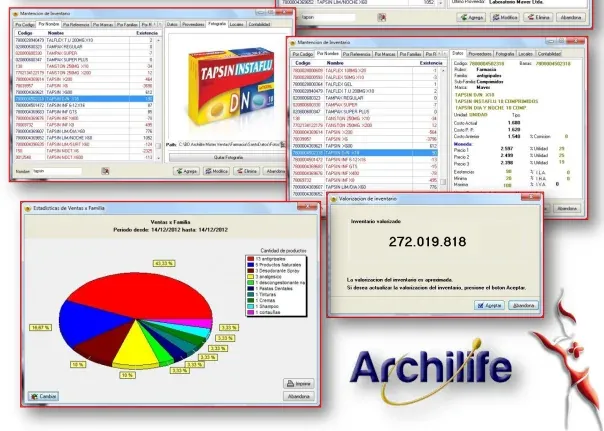The height and width of the screenshot is (431, 604).
Task: Click the browse icon next to photo Path
Action: tap(282, 144)
